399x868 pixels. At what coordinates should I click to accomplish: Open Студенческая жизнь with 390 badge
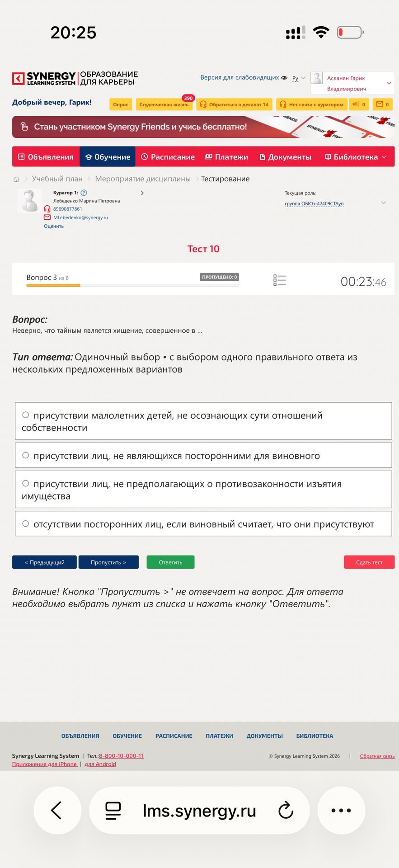click(164, 104)
